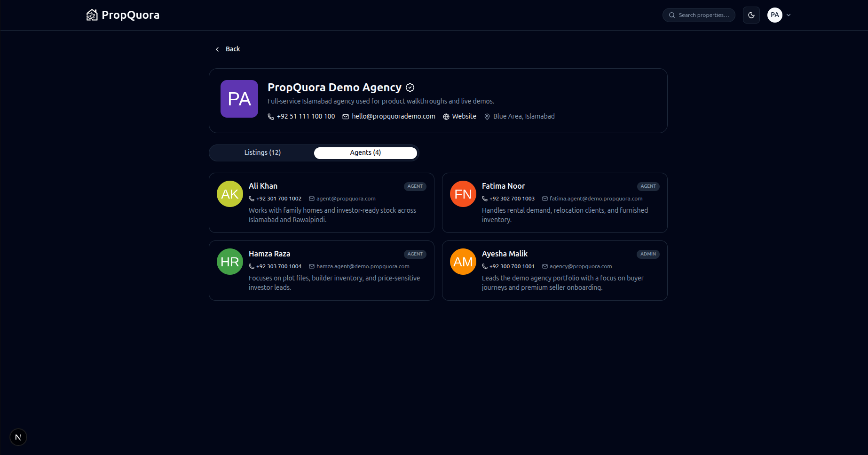
Task: Open Ali Khan's agent name
Action: click(263, 186)
